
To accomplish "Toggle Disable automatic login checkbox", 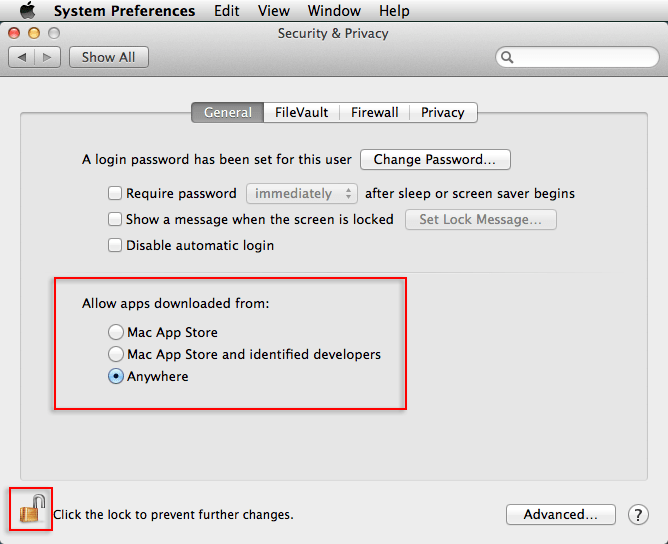I will [115, 245].
